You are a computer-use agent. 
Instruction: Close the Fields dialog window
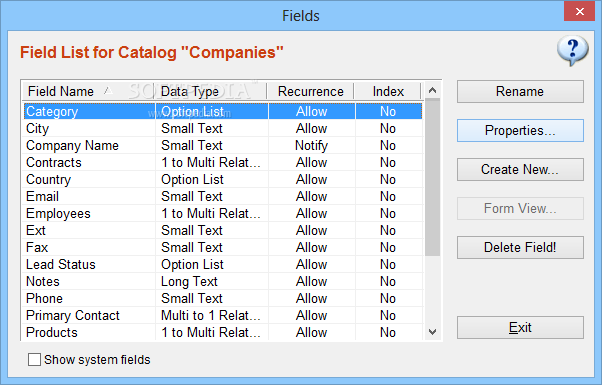tap(579, 12)
